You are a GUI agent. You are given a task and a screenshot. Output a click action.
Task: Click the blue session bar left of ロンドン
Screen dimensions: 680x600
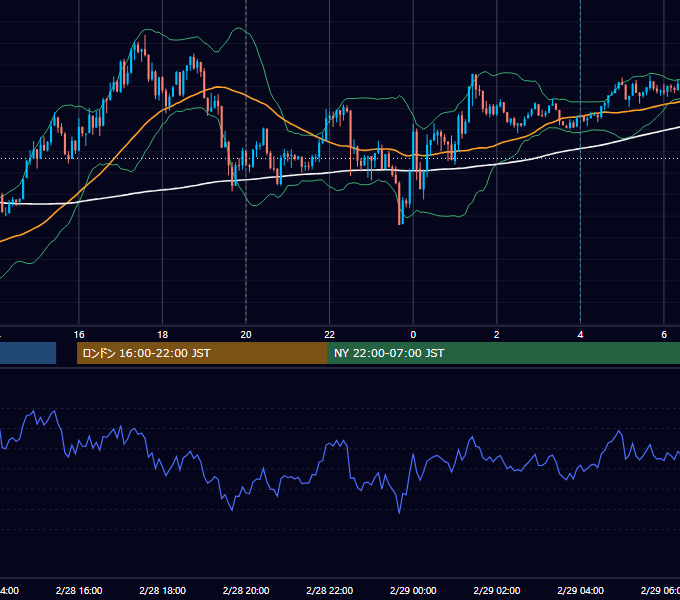(28, 353)
